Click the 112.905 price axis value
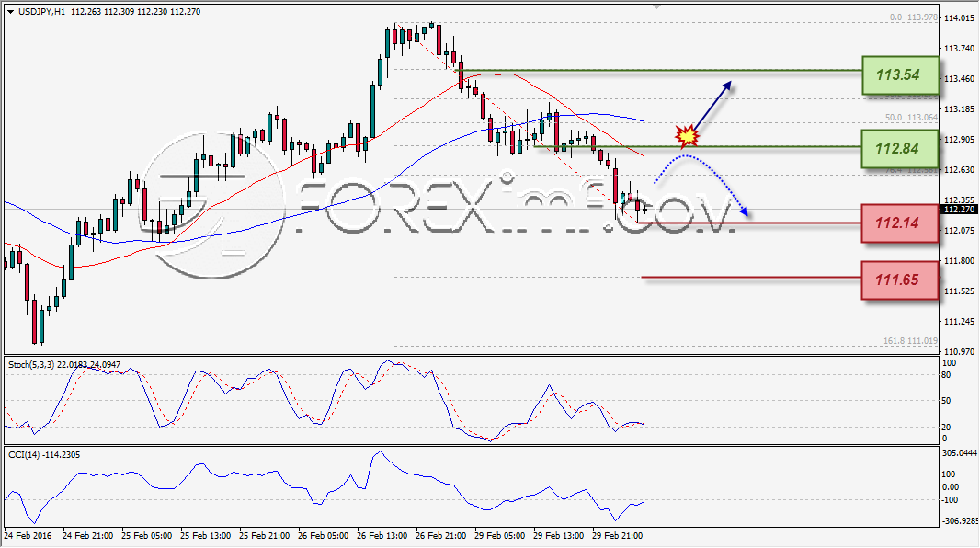The width and height of the screenshot is (980, 548). pos(960,140)
